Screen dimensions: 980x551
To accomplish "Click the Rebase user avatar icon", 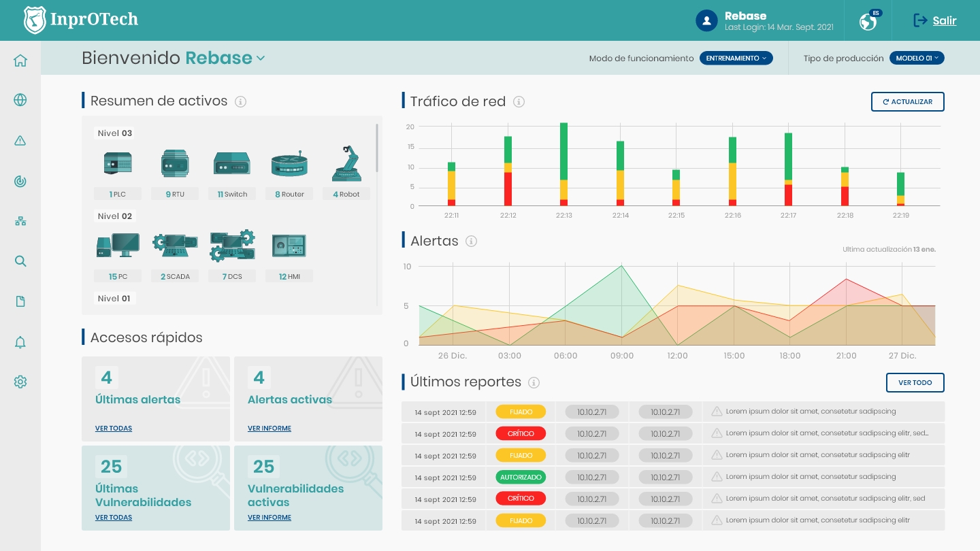I will (x=706, y=20).
